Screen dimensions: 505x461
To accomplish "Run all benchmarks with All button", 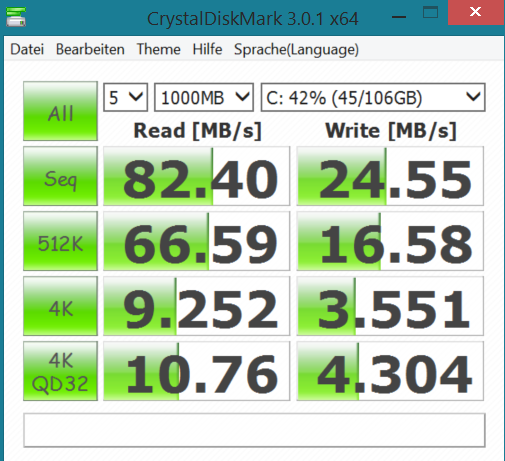I will point(60,111).
